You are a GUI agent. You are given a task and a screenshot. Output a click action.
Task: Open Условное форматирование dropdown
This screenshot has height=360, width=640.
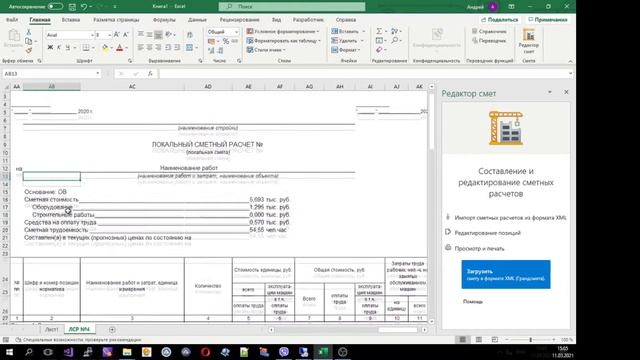click(x=283, y=31)
